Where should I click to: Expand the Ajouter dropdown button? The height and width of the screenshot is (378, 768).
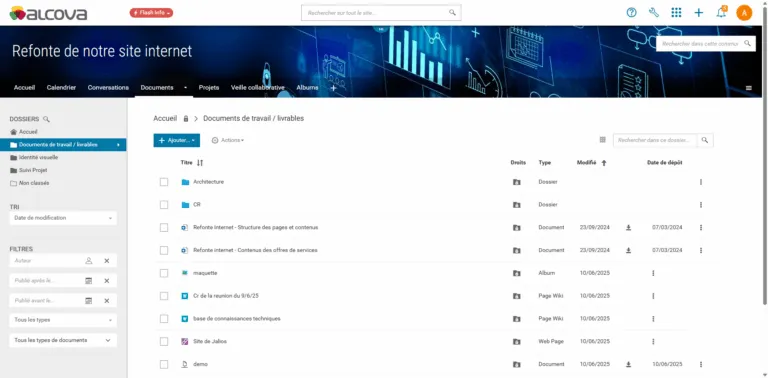[176, 141]
